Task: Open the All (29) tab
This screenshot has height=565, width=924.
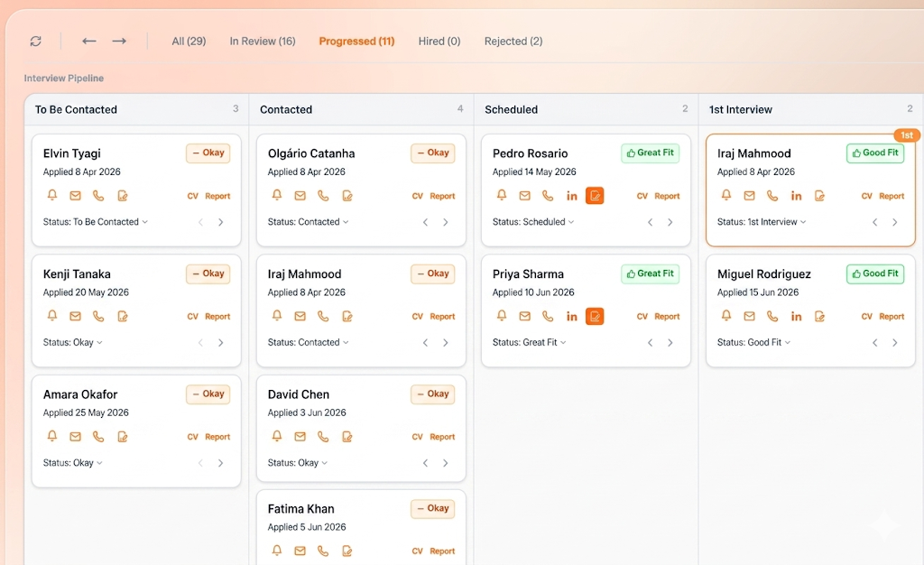Action: coord(189,42)
